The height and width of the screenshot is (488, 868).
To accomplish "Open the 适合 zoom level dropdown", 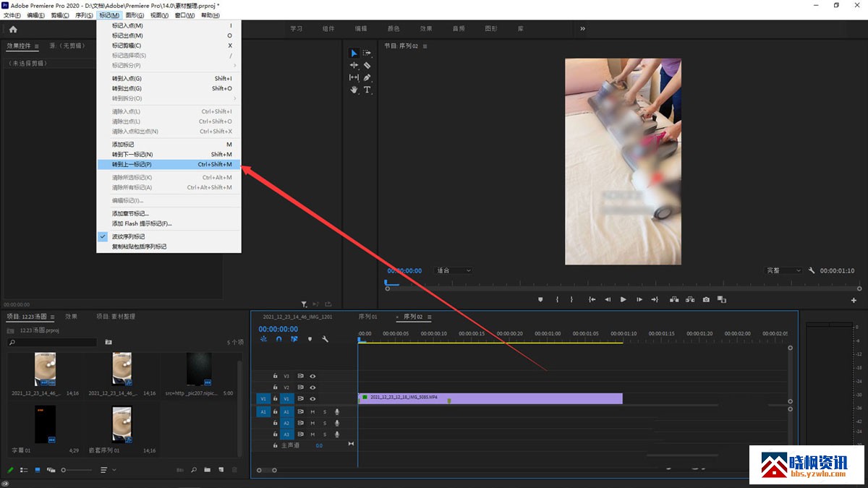I will 454,270.
